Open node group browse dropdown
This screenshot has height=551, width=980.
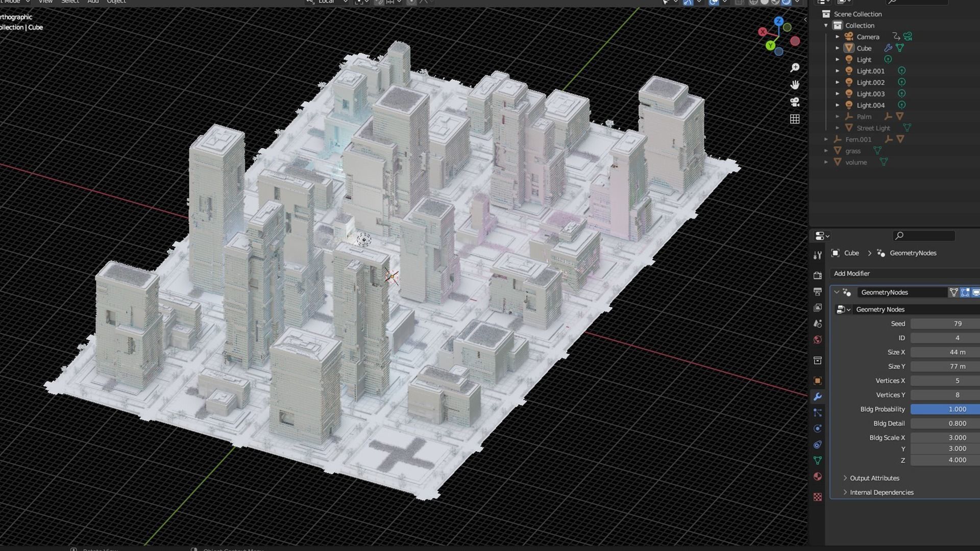pos(843,309)
